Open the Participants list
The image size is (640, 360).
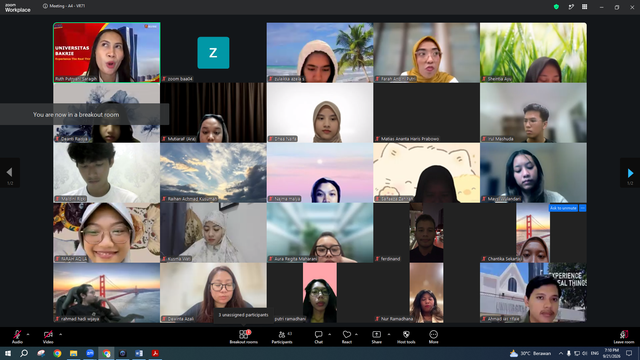click(x=282, y=337)
